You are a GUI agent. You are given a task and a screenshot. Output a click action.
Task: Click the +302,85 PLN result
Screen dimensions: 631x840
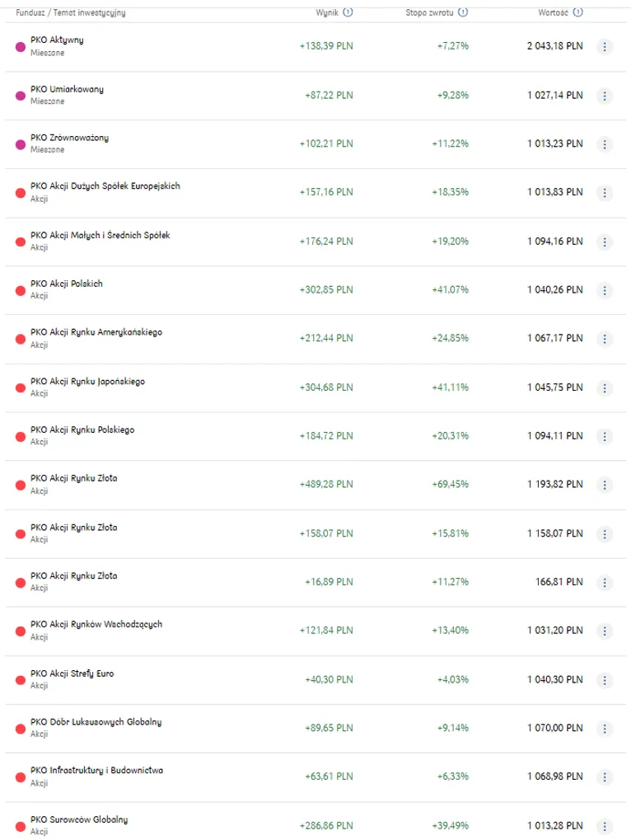(326, 290)
